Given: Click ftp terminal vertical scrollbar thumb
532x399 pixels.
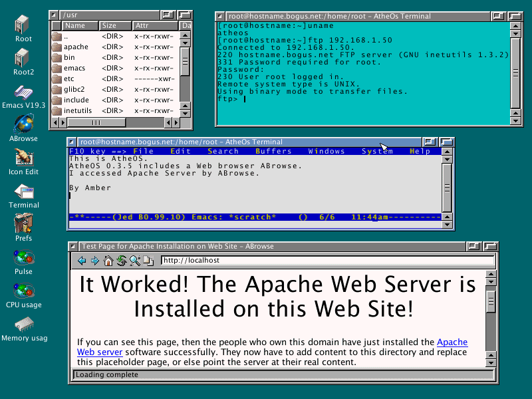Looking at the screenshot, I should tap(515, 73).
